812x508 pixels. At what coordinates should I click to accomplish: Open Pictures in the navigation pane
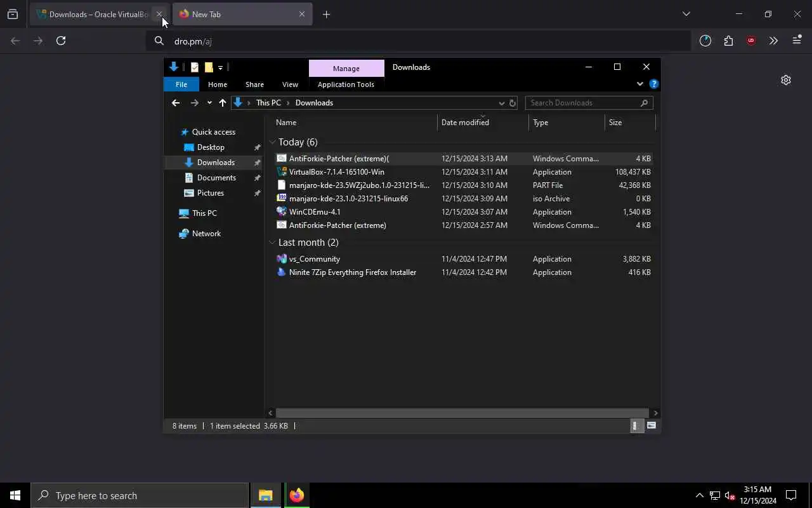[210, 193]
